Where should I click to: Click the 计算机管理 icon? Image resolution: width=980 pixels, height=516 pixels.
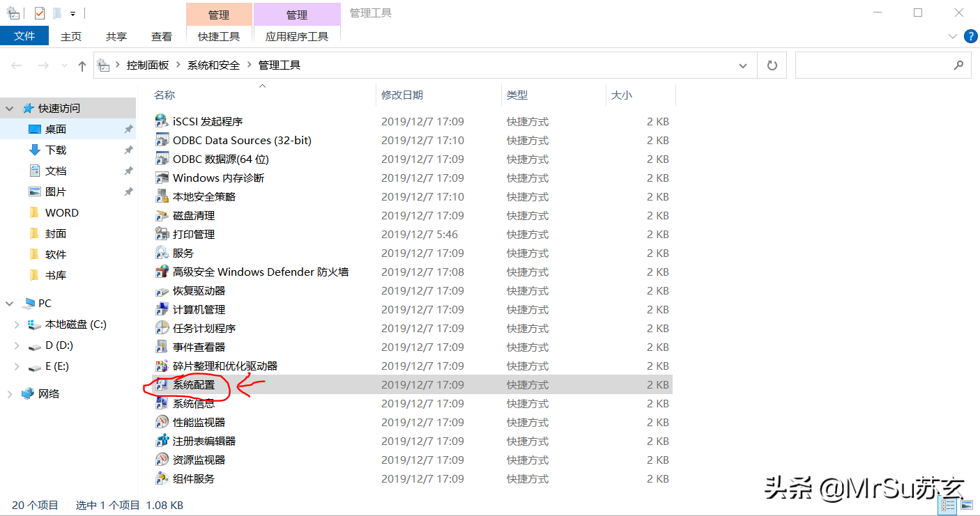tap(162, 309)
